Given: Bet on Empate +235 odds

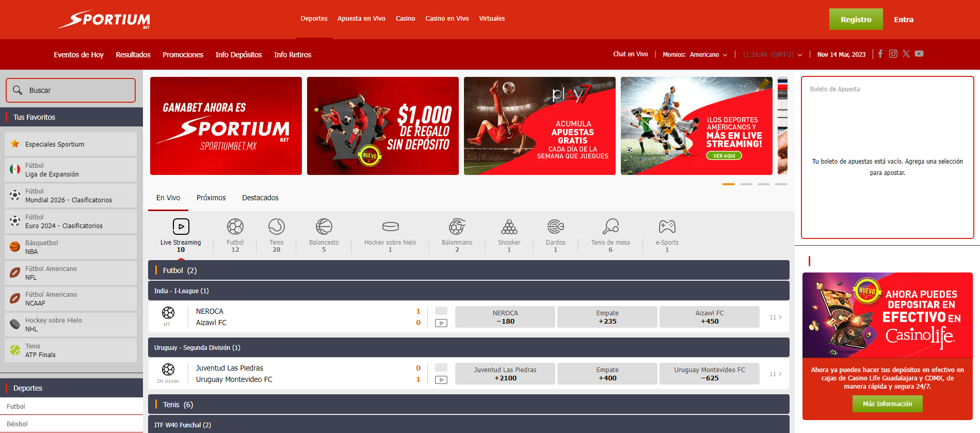Looking at the screenshot, I should pos(607,317).
